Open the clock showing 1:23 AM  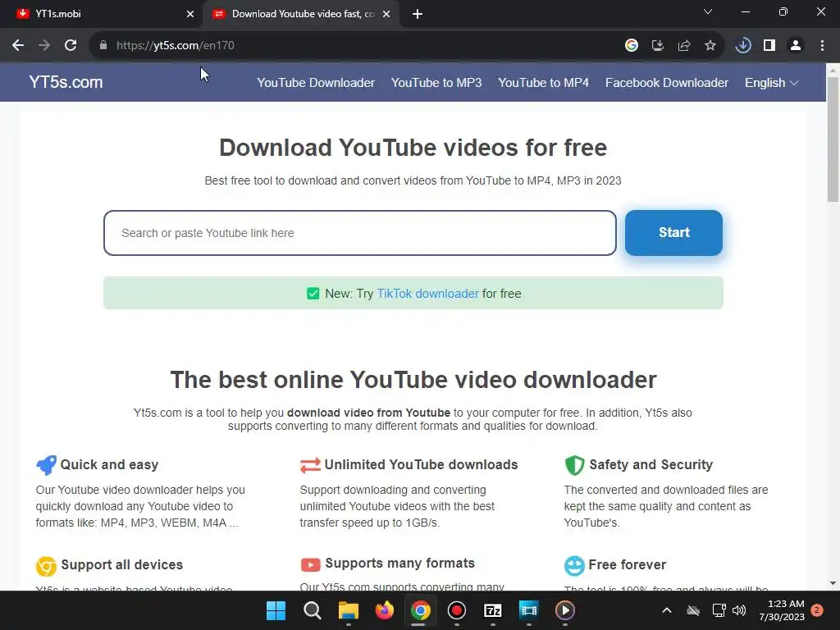(x=782, y=610)
